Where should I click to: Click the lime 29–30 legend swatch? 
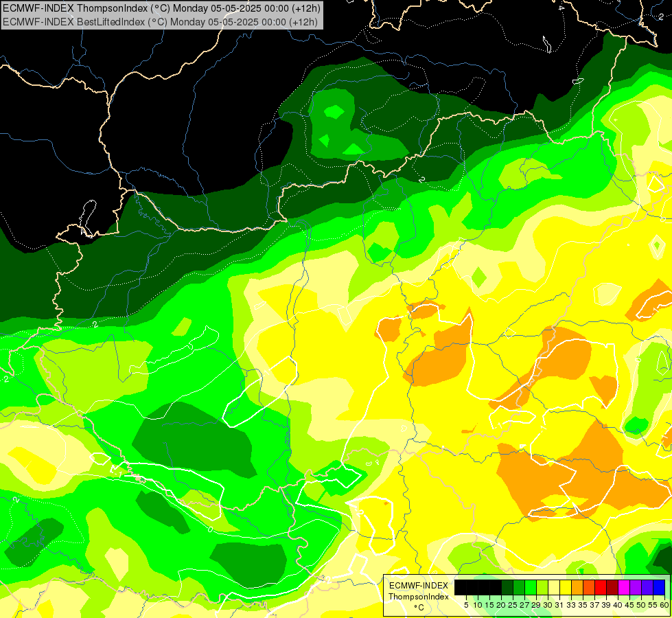(542, 587)
